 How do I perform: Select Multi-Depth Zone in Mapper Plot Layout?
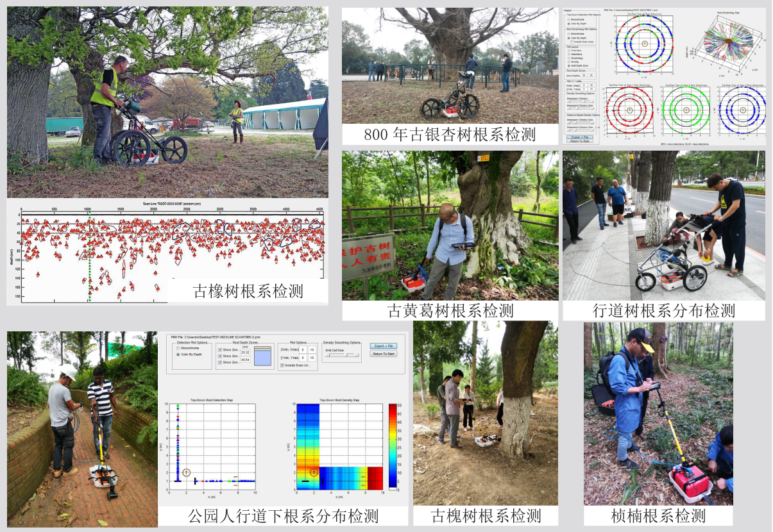568,66
